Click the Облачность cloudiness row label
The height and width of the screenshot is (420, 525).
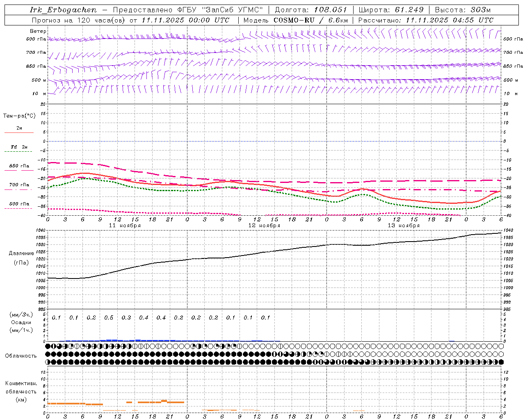coord(21,356)
